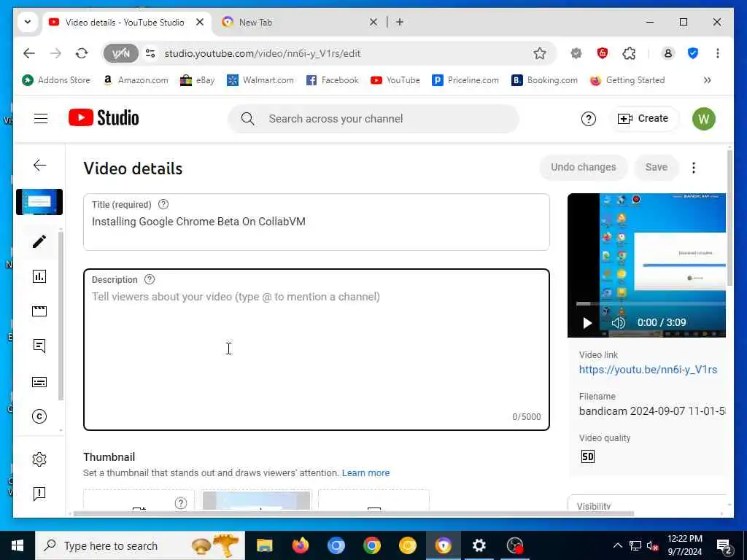Image resolution: width=747 pixels, height=560 pixels.
Task: Click the horizontal scrollbar at window bottom
Action: (x=352, y=514)
